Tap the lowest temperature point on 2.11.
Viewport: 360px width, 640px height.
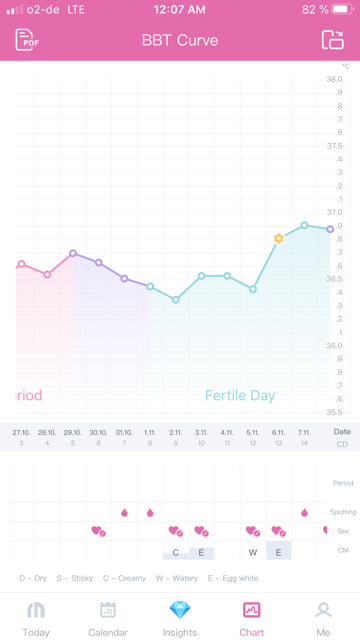coord(176,300)
